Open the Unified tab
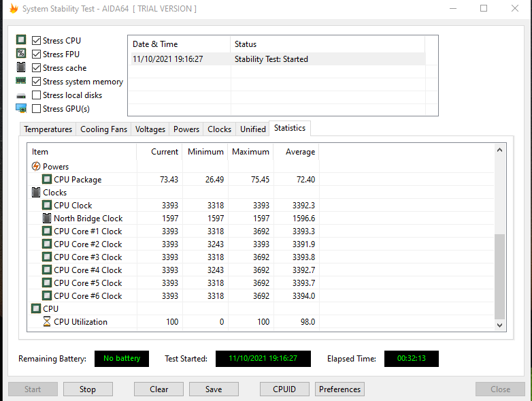 (x=253, y=129)
